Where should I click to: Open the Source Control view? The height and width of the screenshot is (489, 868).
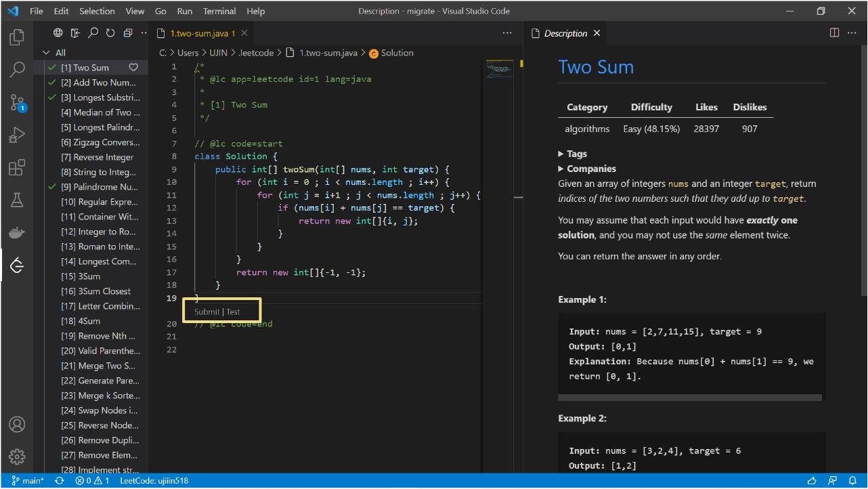17,103
